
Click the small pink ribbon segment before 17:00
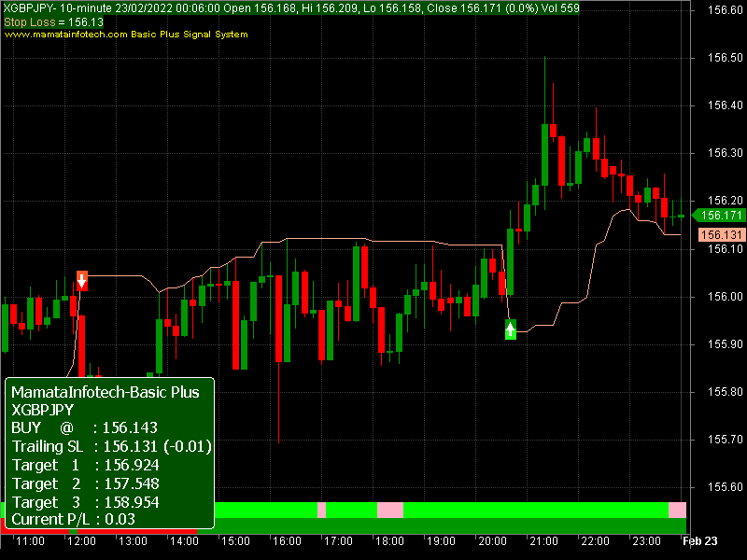(321, 510)
